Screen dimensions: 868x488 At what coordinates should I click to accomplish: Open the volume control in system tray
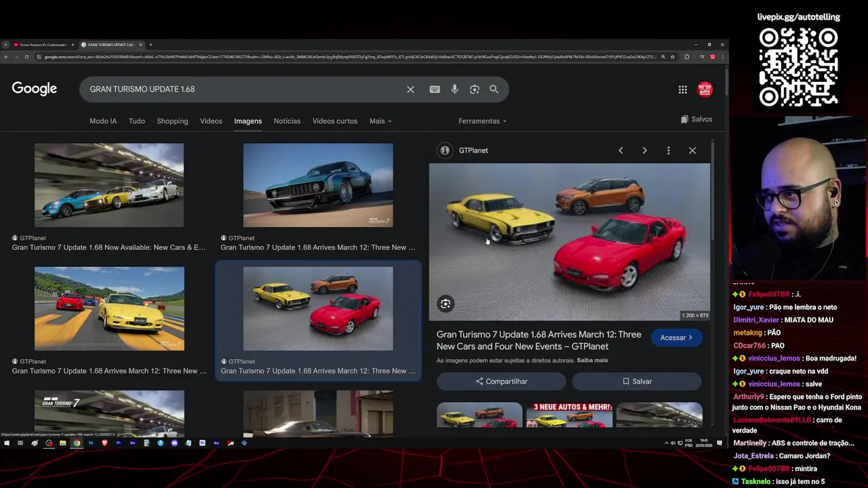(673, 443)
